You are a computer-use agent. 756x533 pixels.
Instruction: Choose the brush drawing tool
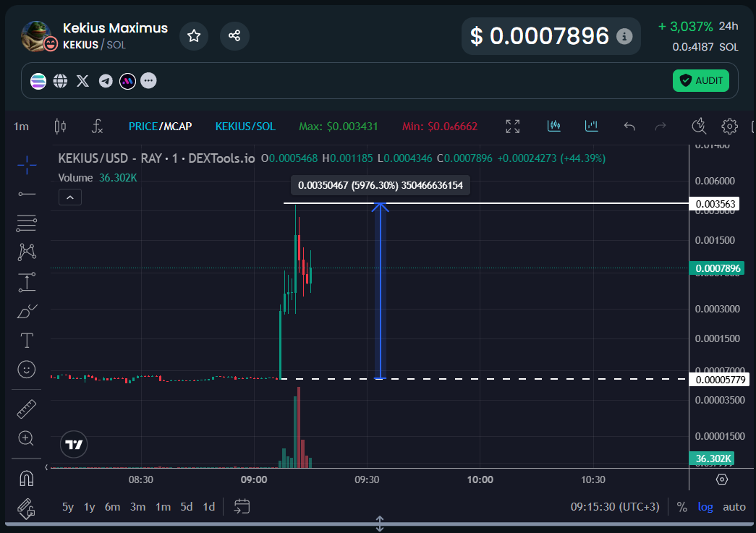(x=27, y=311)
